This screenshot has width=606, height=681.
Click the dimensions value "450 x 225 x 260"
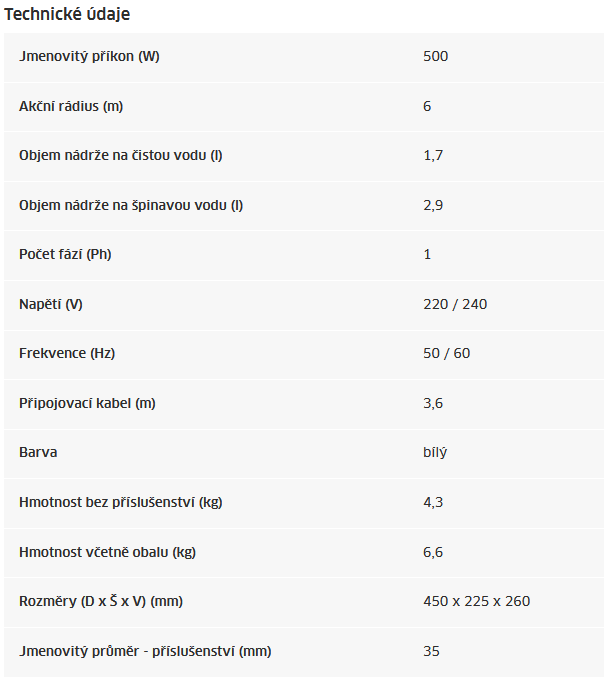click(x=476, y=601)
